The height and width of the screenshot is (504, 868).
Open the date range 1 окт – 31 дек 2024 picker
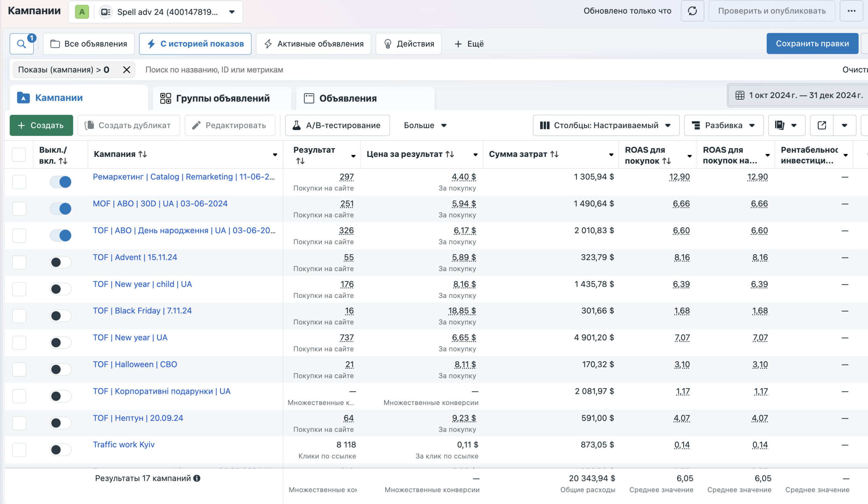[798, 95]
